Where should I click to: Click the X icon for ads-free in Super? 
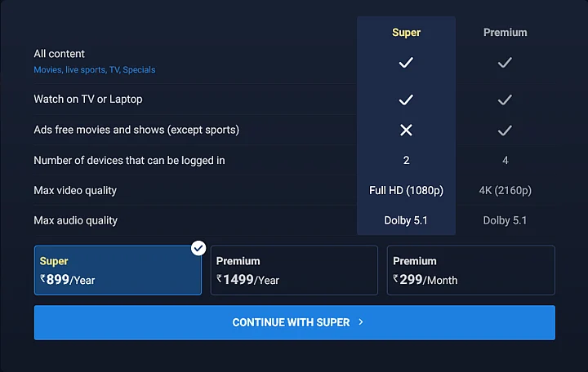click(406, 130)
